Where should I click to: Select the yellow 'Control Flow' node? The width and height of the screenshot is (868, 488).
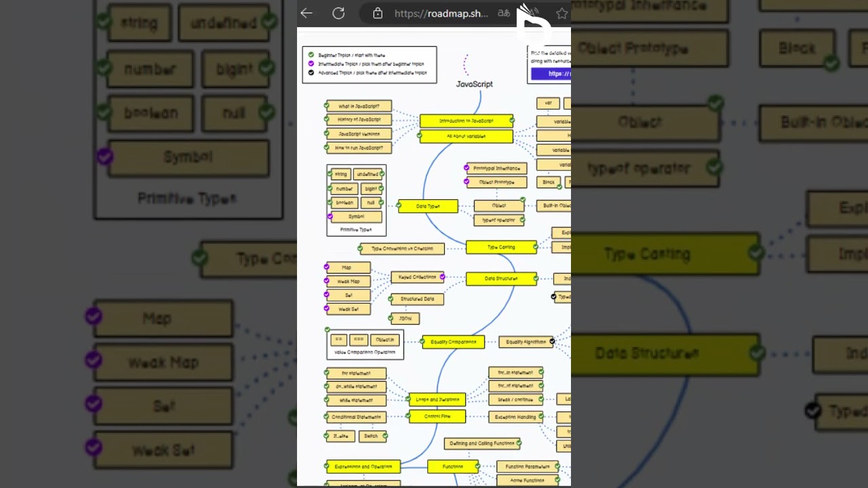(x=437, y=416)
